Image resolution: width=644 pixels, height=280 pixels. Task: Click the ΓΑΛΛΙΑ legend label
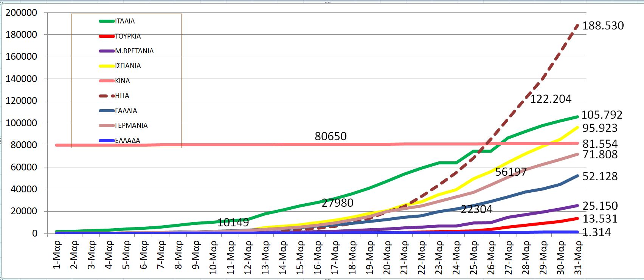pos(126,111)
